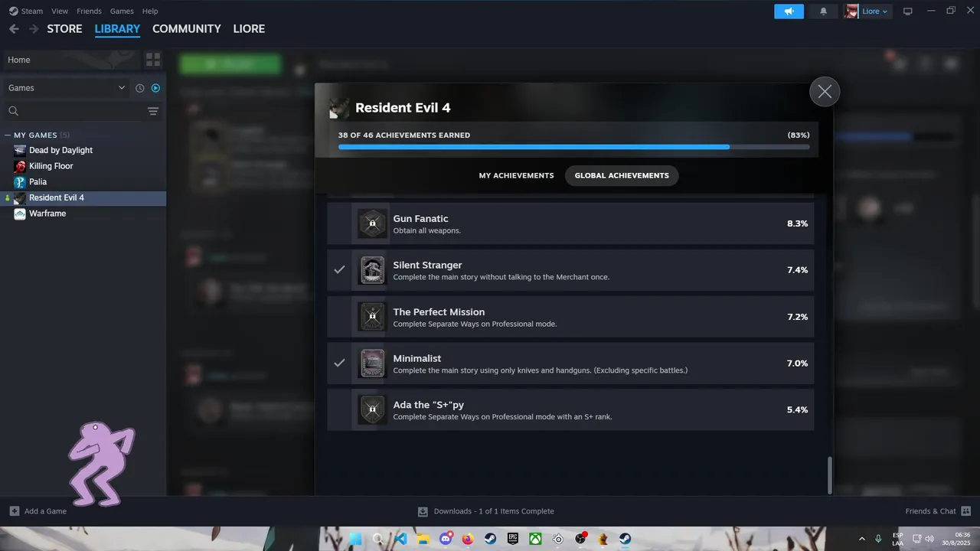Open the COMMUNITY section
This screenshot has width=980, height=551.
[187, 29]
